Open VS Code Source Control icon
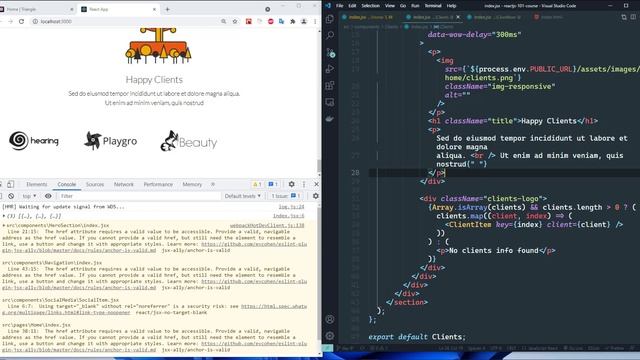The image size is (640, 360). [330, 53]
